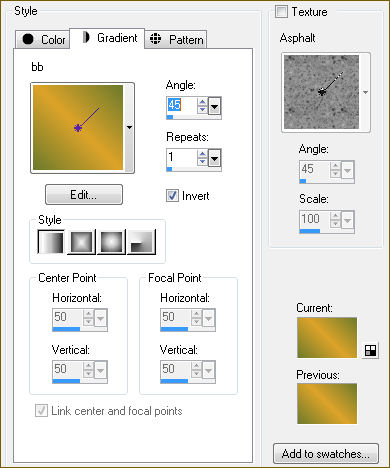
Task: Switch to the Pattern tab
Action: tap(176, 39)
